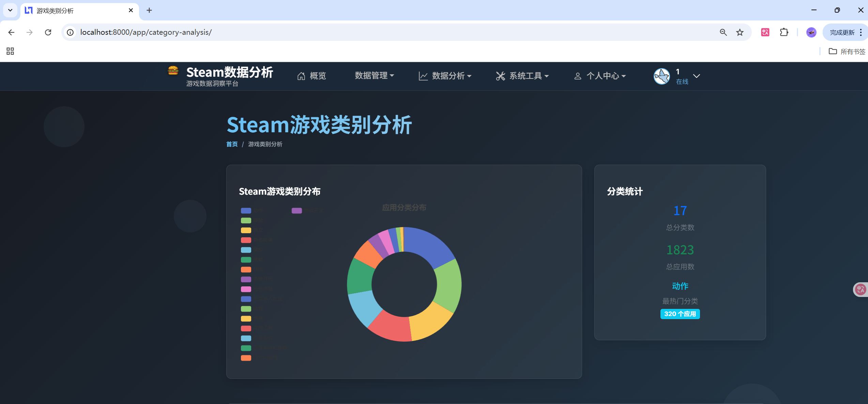
Task: Click the 动作 最热门分类 label
Action: coord(680,286)
